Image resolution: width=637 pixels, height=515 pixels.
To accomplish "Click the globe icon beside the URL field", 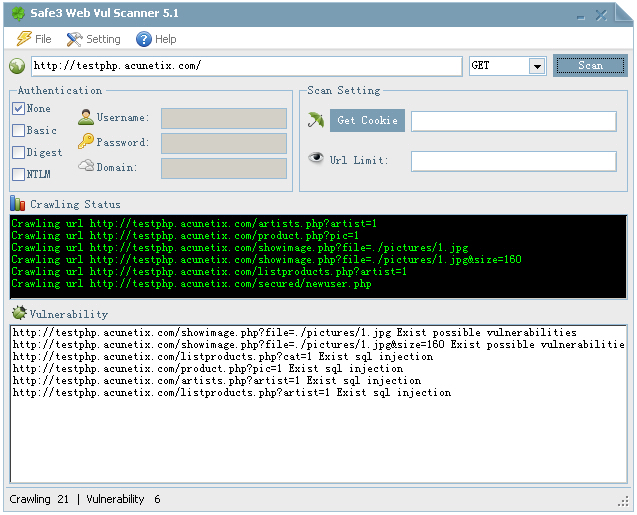I will pyautogui.click(x=17, y=66).
